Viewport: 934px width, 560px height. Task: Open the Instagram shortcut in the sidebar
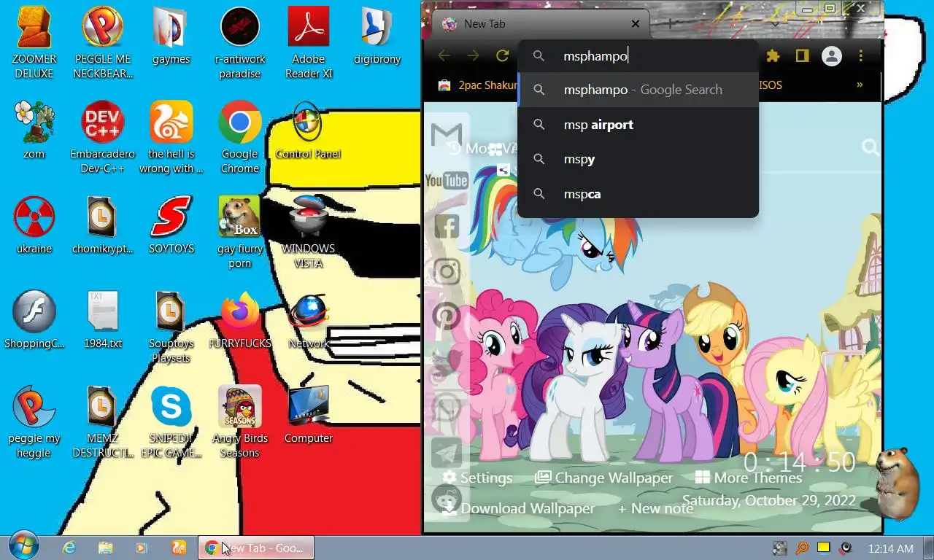[x=447, y=271]
